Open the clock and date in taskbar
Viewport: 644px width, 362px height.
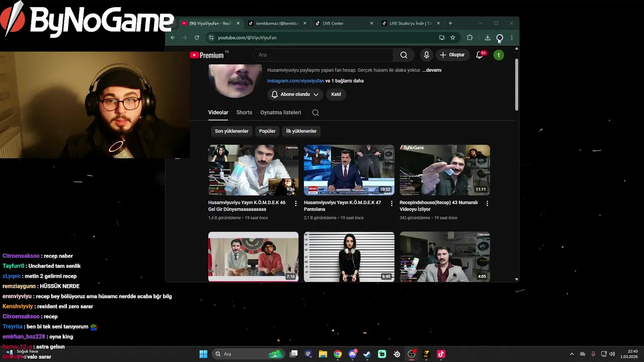[x=629, y=354]
